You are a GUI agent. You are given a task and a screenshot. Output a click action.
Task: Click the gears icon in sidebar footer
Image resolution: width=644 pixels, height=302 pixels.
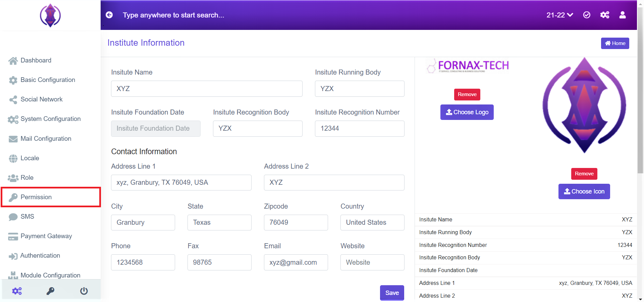[17, 291]
